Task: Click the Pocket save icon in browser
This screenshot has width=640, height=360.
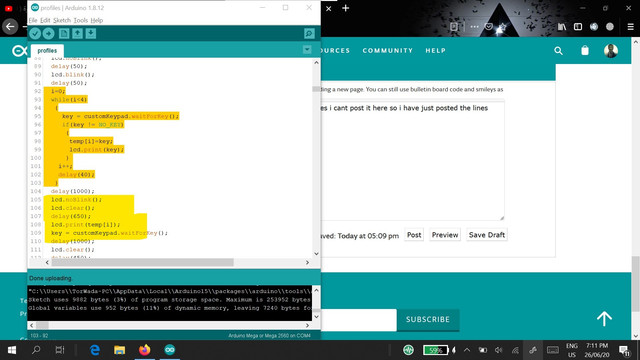Action: 489,27
